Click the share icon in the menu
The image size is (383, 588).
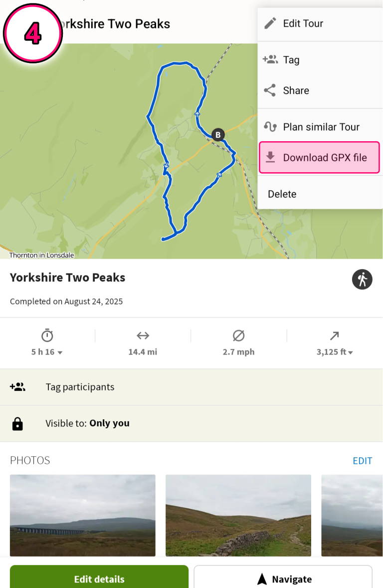270,90
